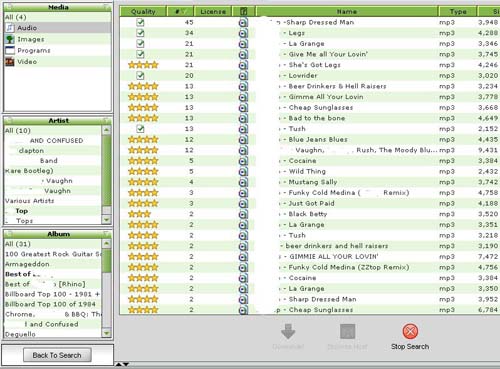Click the Audio music note icon
Image resolution: width=500 pixels, height=369 pixels.
click(10, 28)
